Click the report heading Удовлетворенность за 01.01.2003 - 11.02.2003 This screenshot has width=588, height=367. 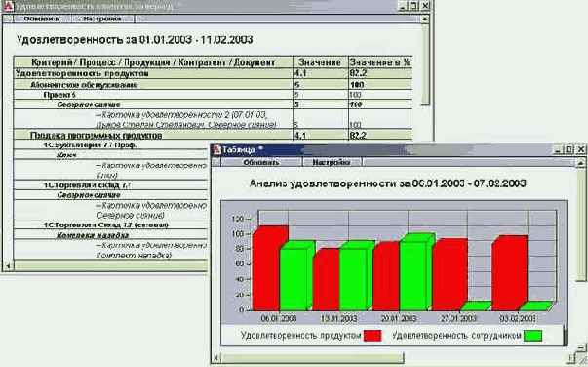point(135,40)
